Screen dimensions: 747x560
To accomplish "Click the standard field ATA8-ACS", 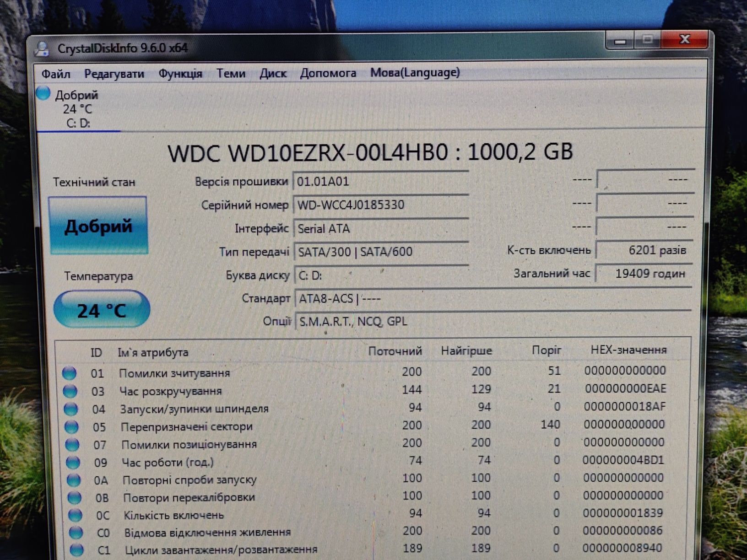I will click(493, 299).
